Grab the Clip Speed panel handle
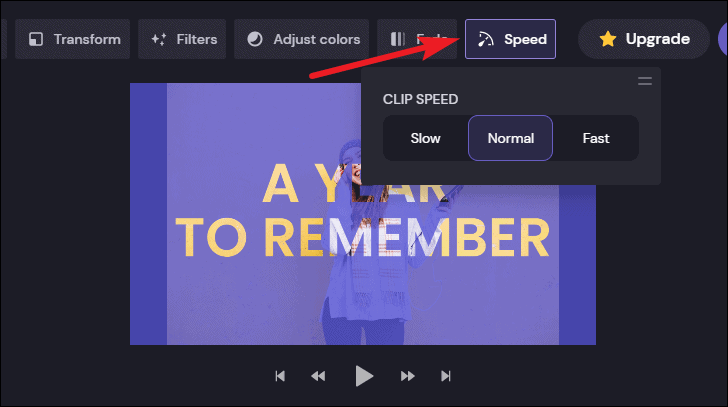This screenshot has height=407, width=728. point(645,81)
